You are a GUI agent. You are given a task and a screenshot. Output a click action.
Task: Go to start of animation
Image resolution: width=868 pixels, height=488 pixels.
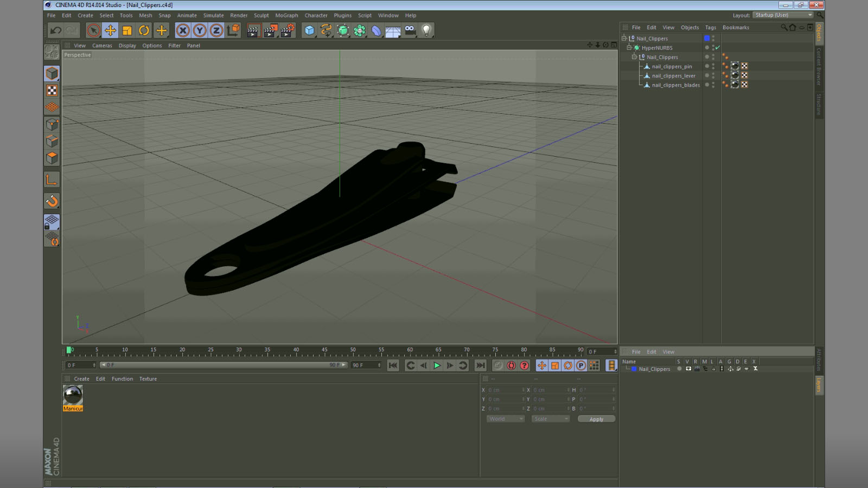[x=393, y=365]
